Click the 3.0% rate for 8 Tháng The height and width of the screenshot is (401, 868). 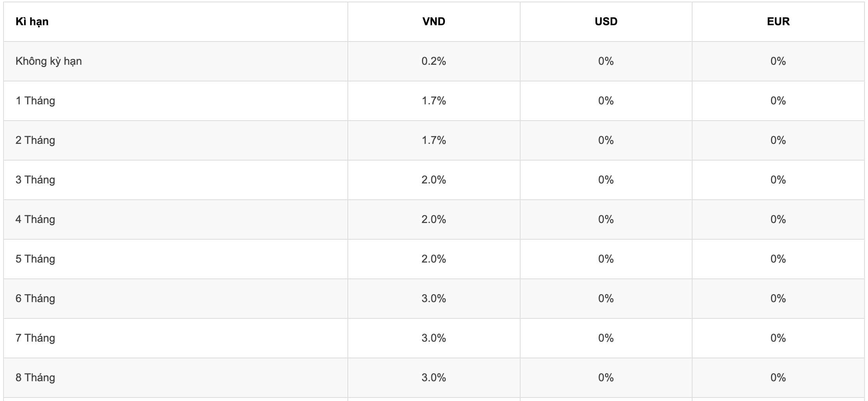tap(434, 378)
